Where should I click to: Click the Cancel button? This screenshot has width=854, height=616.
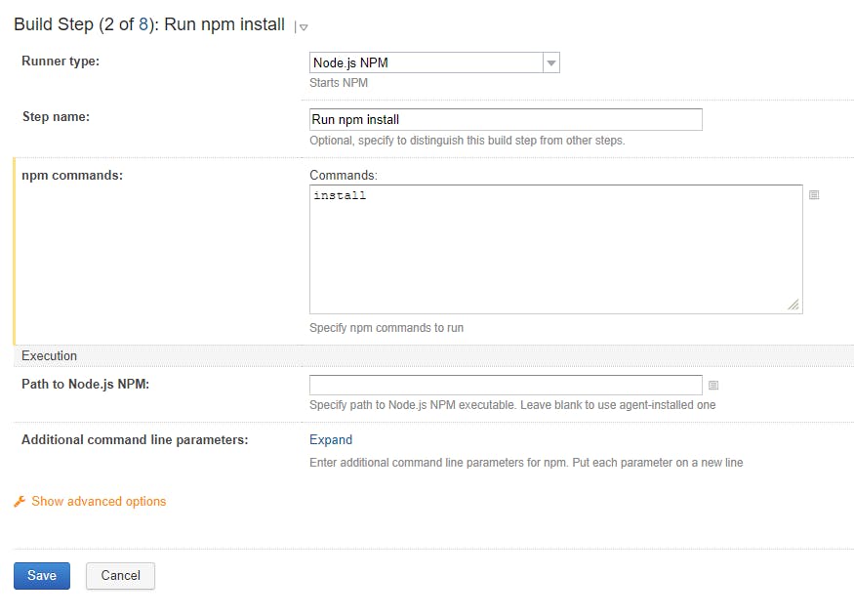point(120,576)
